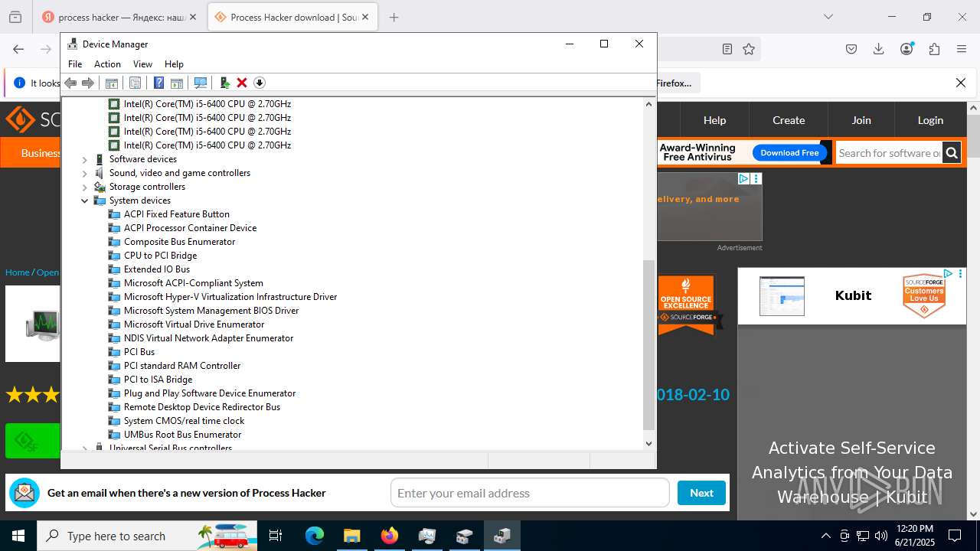Expand Sound, video and game controllers

click(x=85, y=173)
